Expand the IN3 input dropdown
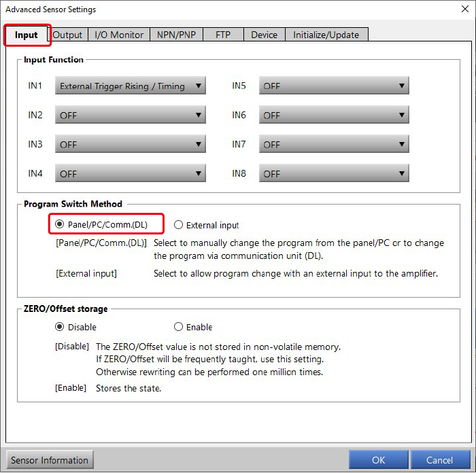 pos(130,145)
